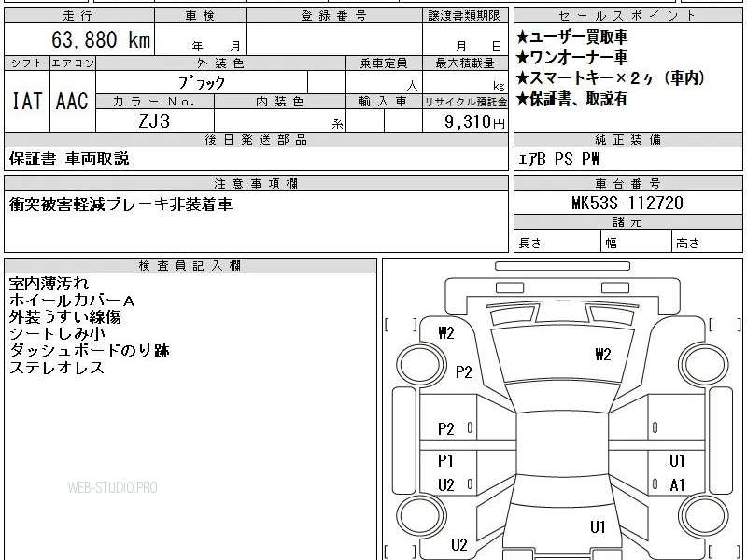Select the equipment text エアB PS PW
This screenshot has height=560, width=747.
coord(558,159)
